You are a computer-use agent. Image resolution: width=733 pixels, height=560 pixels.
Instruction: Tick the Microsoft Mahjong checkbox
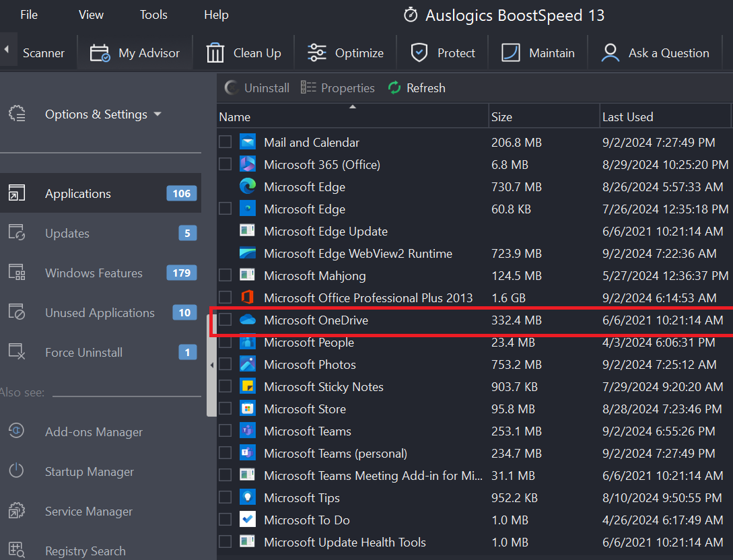tap(225, 275)
